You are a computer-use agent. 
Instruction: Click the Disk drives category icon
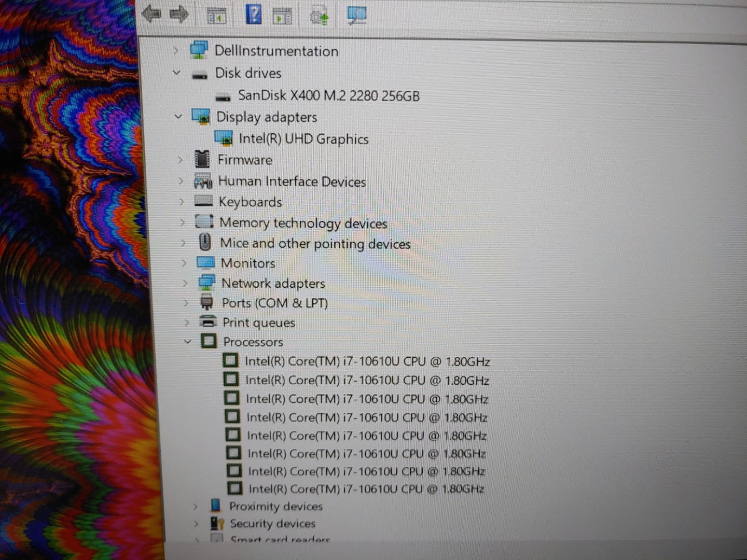click(x=199, y=75)
